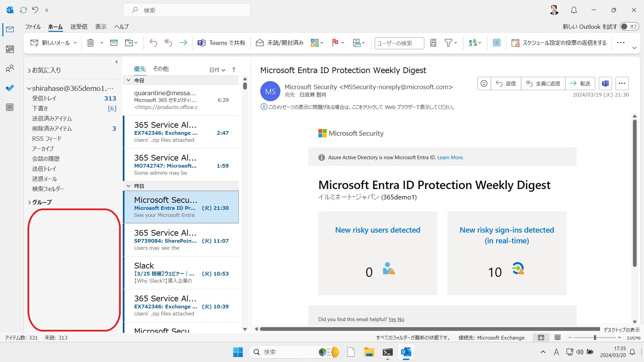Click the Yes feedback link

click(392, 319)
